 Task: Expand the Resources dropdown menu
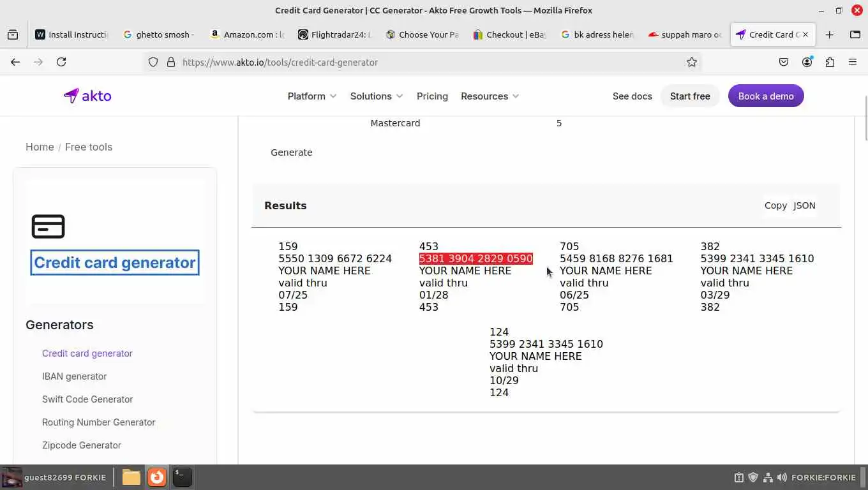click(490, 96)
